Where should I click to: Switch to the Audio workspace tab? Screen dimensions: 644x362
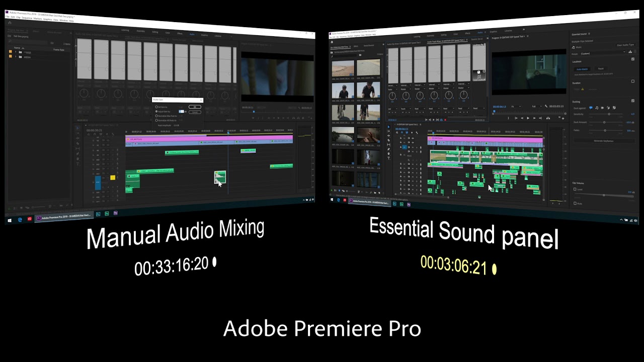[192, 34]
